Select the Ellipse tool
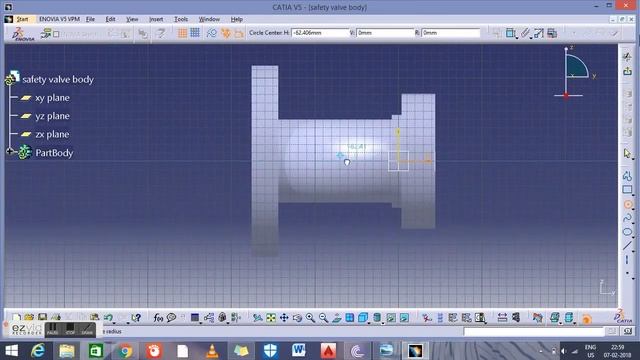This screenshot has height=360, width=640. [x=627, y=232]
